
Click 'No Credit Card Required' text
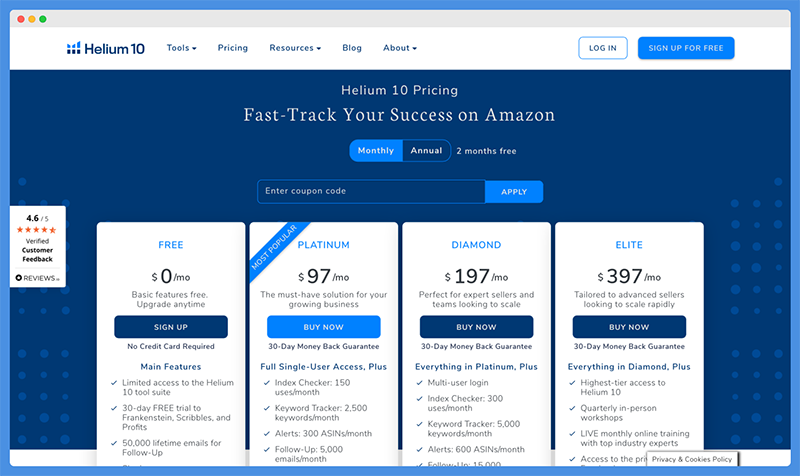click(171, 346)
